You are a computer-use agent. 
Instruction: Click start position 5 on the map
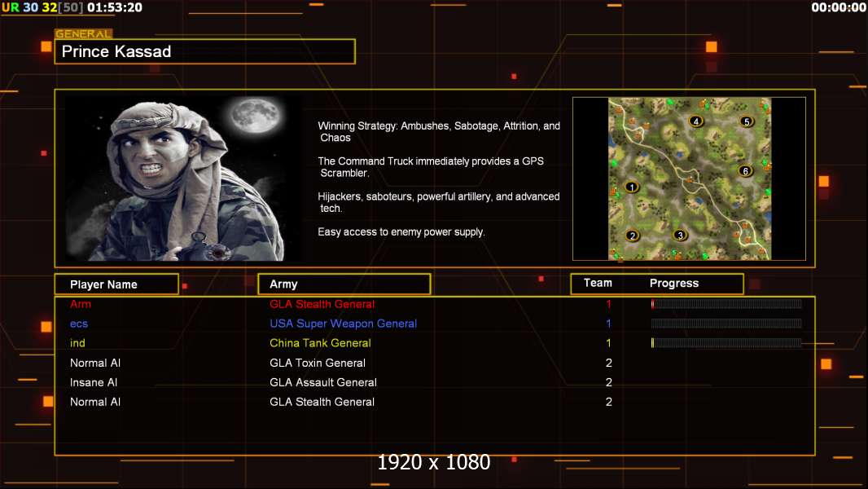coord(746,121)
